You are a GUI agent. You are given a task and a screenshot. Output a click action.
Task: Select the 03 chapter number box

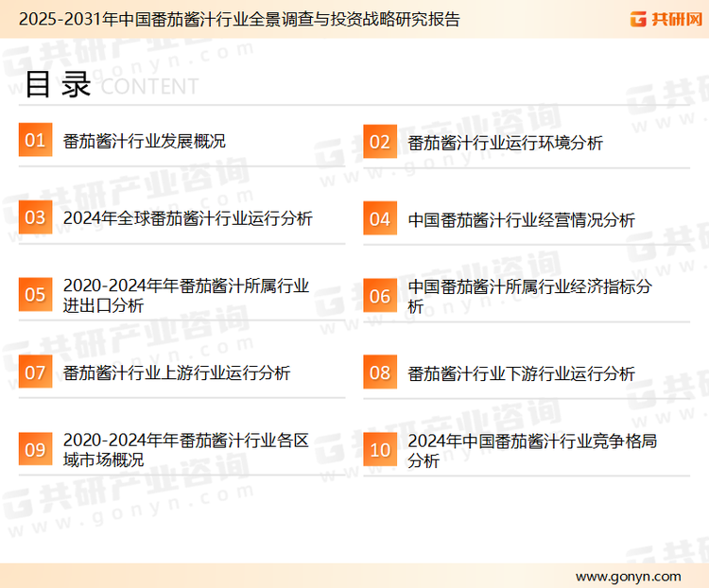pyautogui.click(x=35, y=218)
